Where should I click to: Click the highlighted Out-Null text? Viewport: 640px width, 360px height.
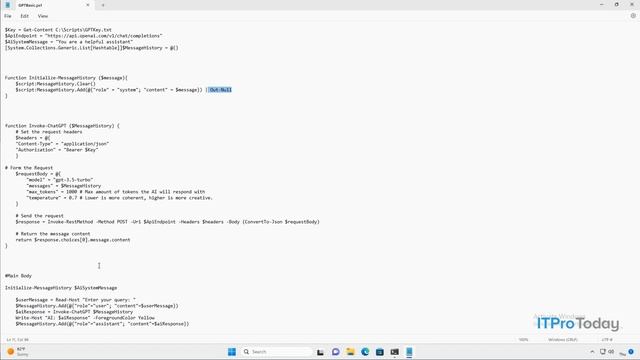[x=220, y=90]
